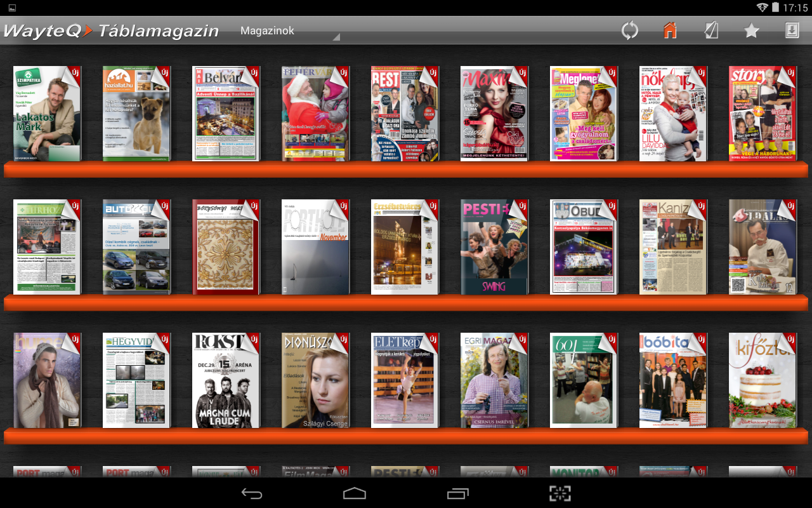Open Pesti magazine with Swing cover
Viewport: 812px width, 508px height.
[x=494, y=247]
